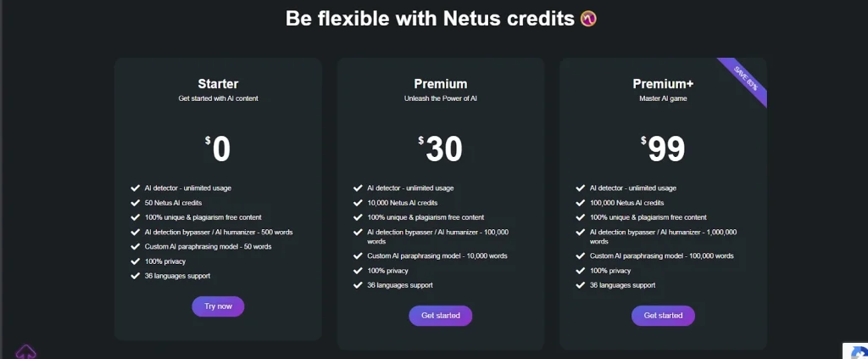
Task: Click checkmark next to "Custom AI paraphrasing model - 50 words"
Action: coord(135,247)
